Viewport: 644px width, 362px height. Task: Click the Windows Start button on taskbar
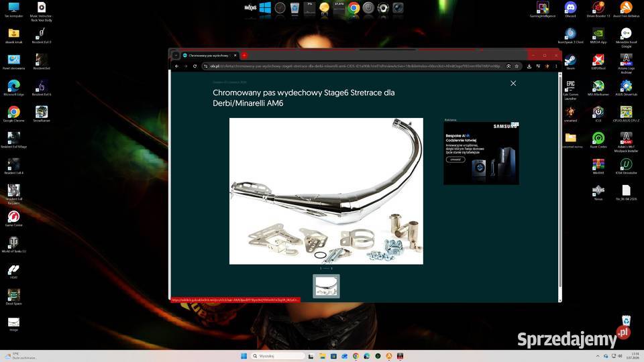[x=244, y=356]
